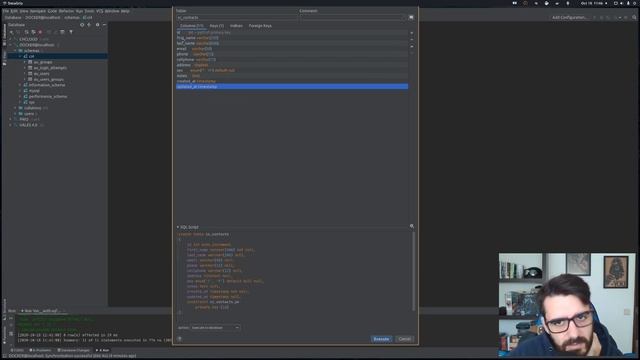The image size is (640, 360).
Task: Open the File menu
Action: [5, 11]
